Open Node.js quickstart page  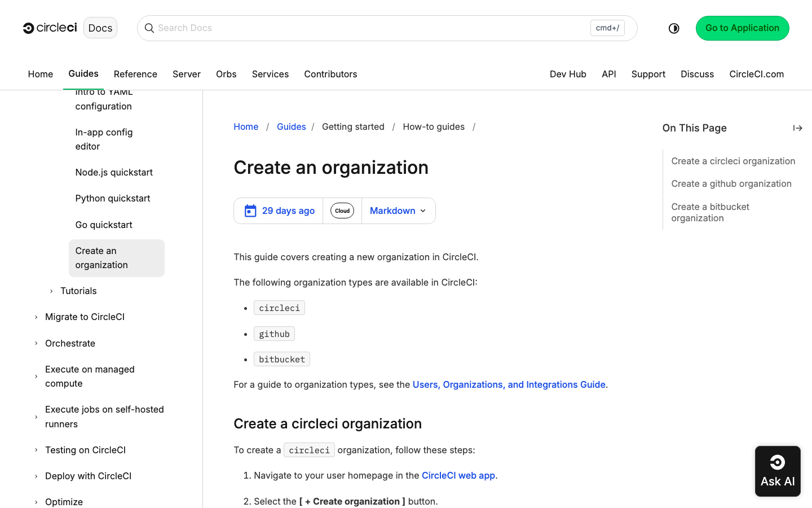[x=114, y=172]
